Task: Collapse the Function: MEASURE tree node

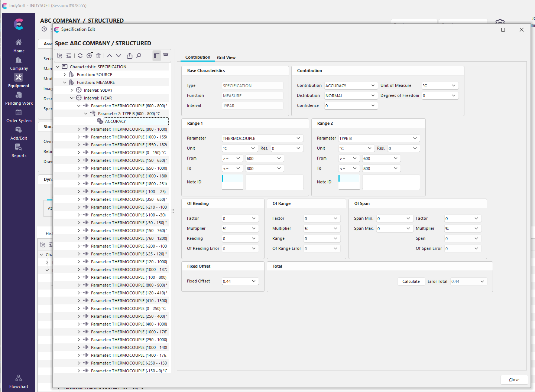Action: 65,82
